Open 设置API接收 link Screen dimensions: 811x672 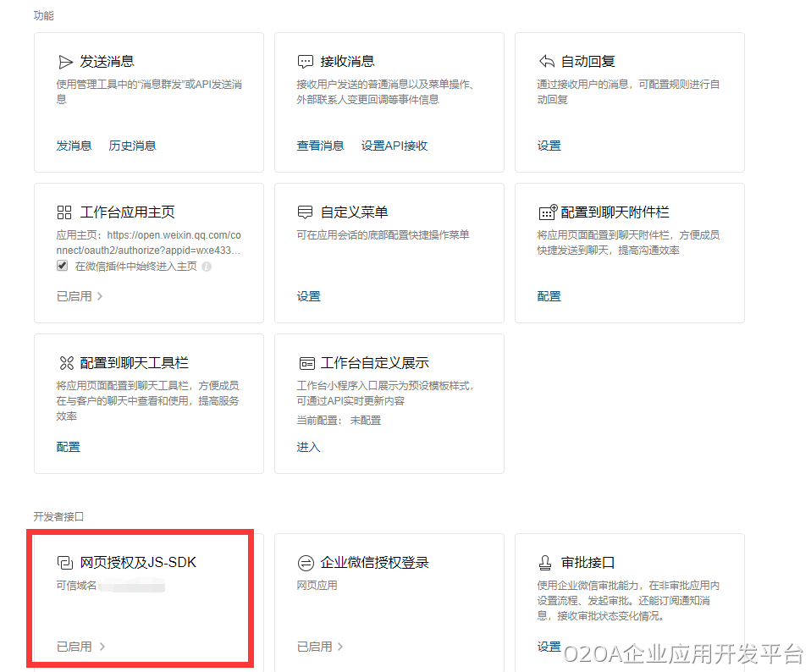(394, 146)
